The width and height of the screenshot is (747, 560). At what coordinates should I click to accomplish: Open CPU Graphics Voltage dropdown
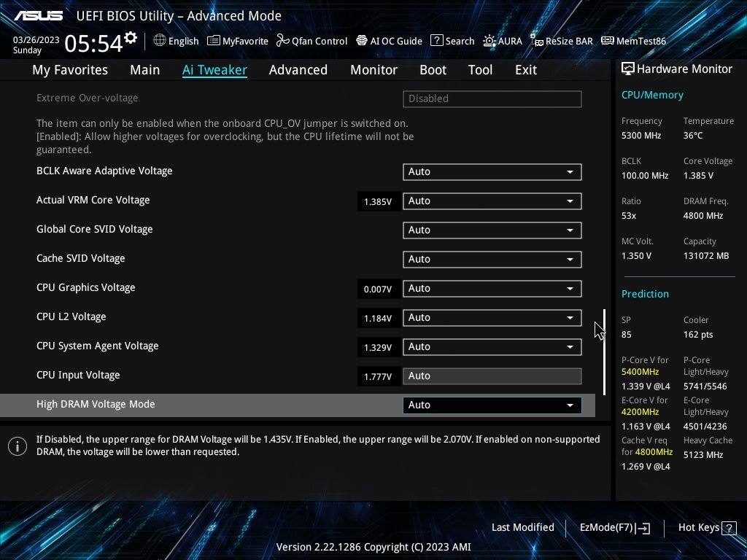(x=492, y=289)
